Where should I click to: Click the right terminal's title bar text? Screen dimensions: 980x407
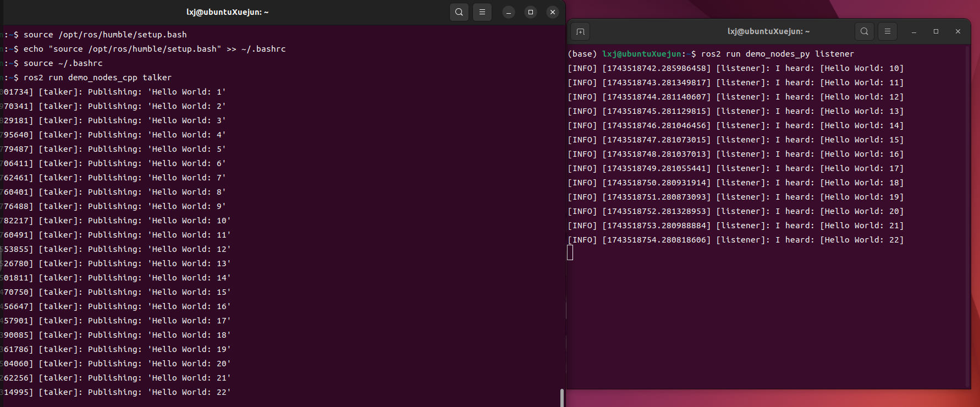pos(768,31)
